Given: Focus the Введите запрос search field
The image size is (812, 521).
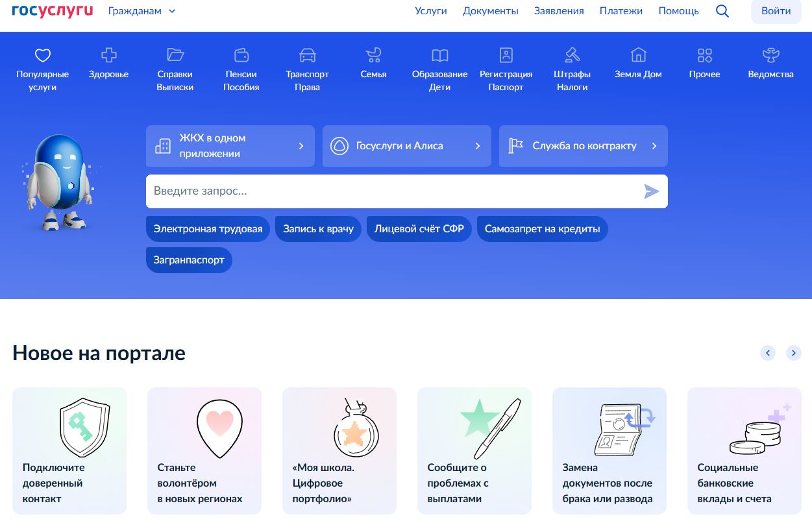Looking at the screenshot, I should point(389,191).
